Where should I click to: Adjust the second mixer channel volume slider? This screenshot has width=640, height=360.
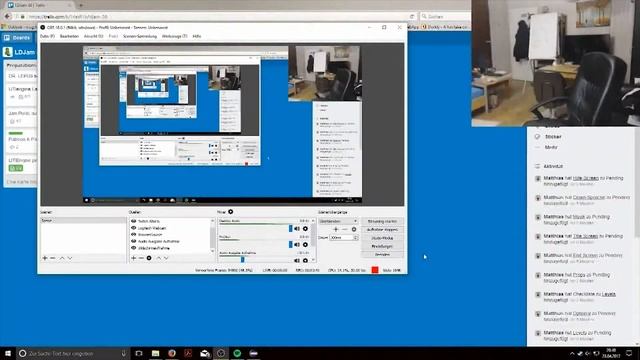click(x=291, y=244)
